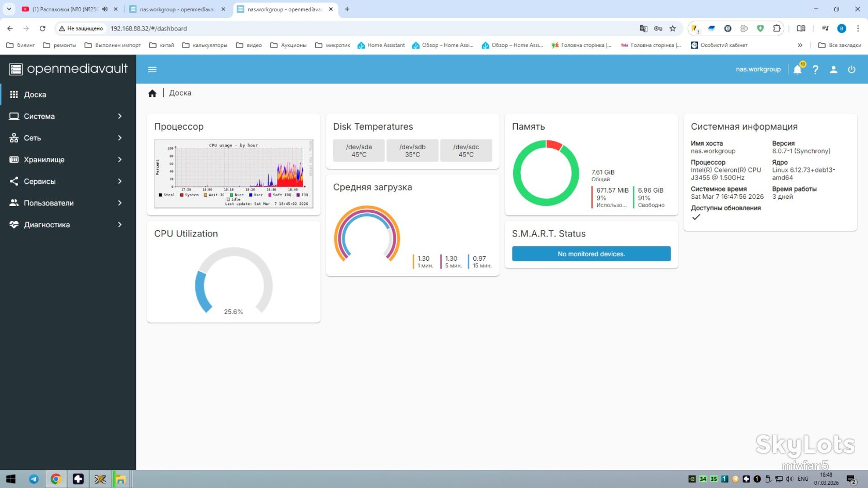The image size is (868, 488).
Task: Click the /dev/sda temperature tile
Action: pyautogui.click(x=359, y=150)
